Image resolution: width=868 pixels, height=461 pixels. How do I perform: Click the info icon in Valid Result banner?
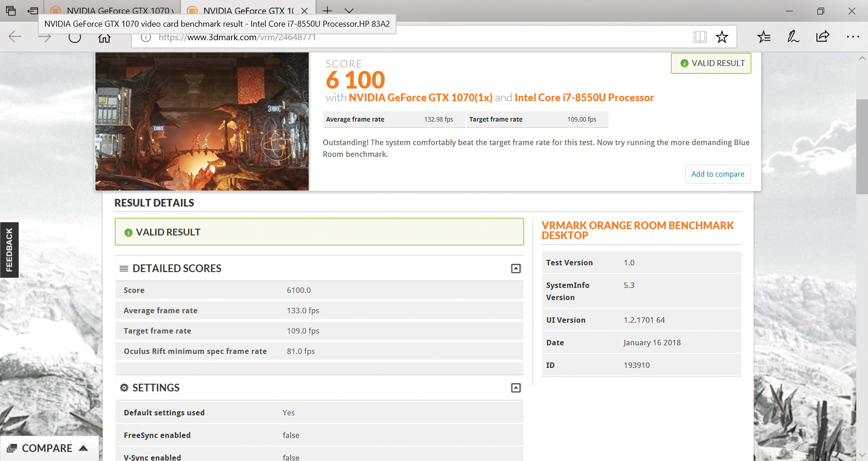click(x=128, y=233)
